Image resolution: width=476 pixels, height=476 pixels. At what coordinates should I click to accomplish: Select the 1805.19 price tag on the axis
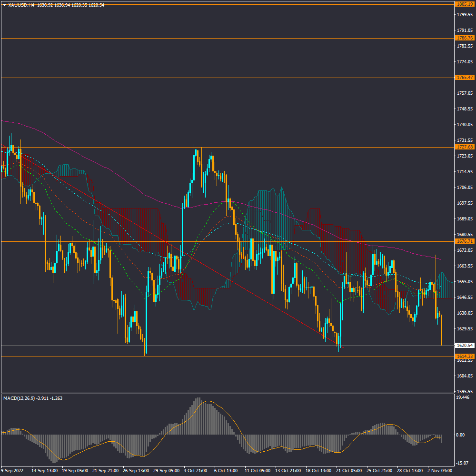464,4
